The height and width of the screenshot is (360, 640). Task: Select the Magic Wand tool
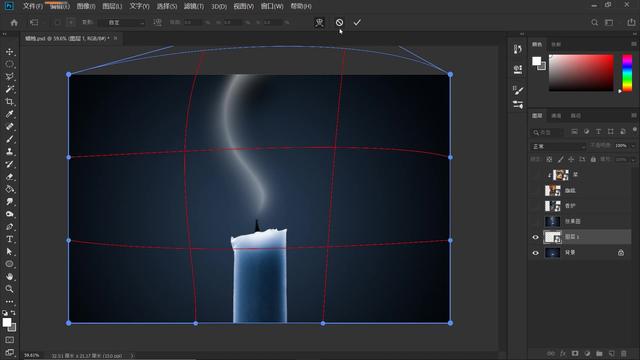[9, 89]
